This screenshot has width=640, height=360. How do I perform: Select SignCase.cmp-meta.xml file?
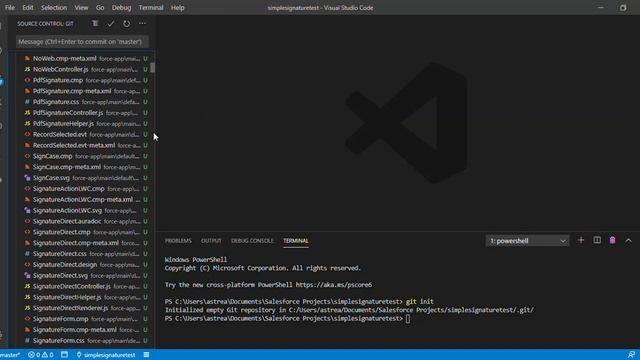[x=82, y=167]
